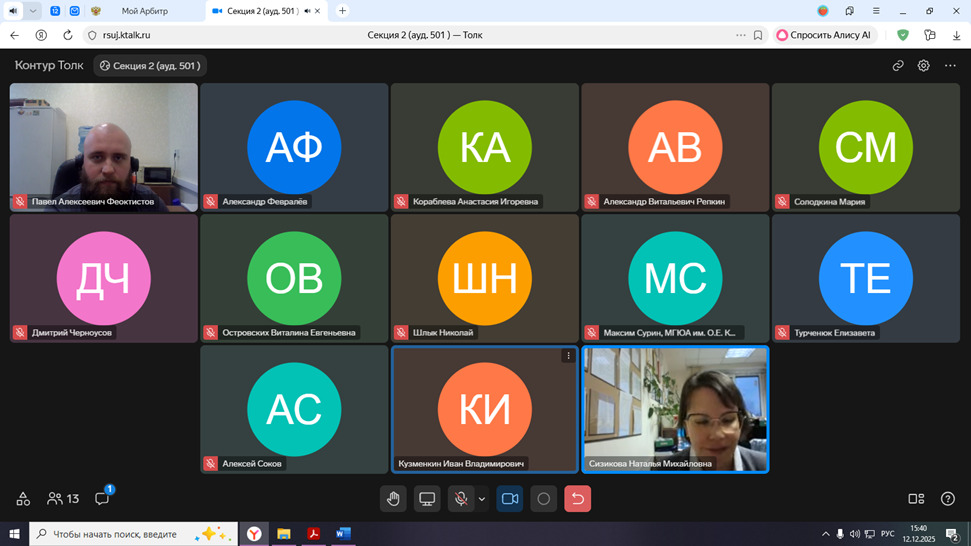Show the participants list (13)
Screen dimensions: 971x546
point(63,498)
